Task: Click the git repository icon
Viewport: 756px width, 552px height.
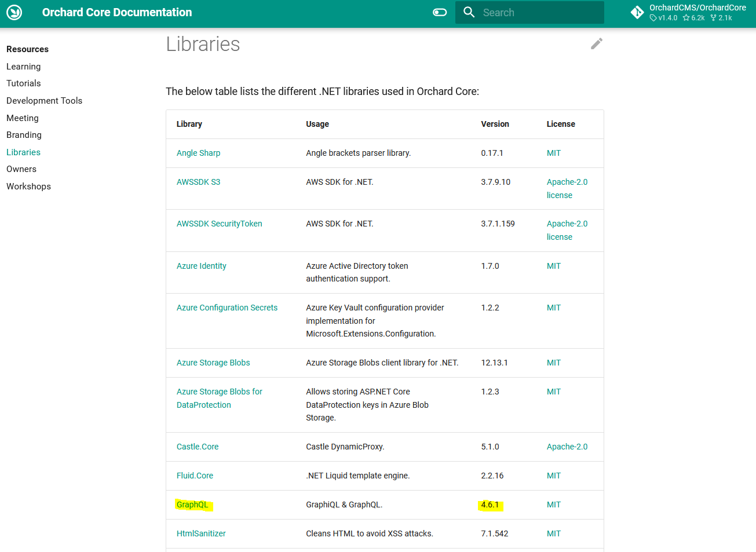Action: pos(637,12)
